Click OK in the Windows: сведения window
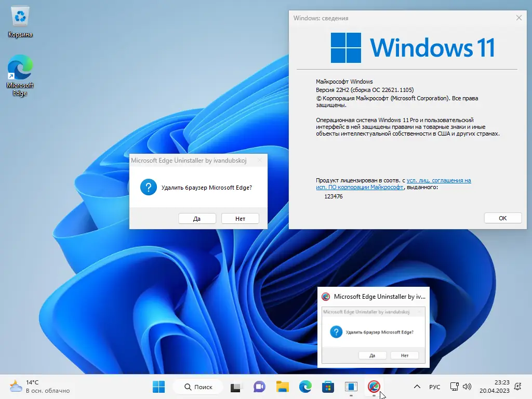The width and height of the screenshot is (532, 399). click(x=503, y=218)
